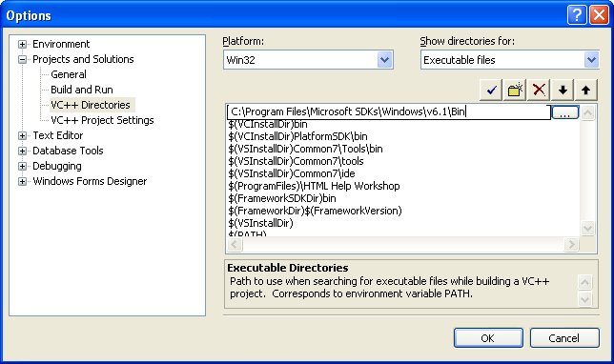Select the Projects and Solutions label
The width and height of the screenshot is (614, 364).
click(83, 59)
